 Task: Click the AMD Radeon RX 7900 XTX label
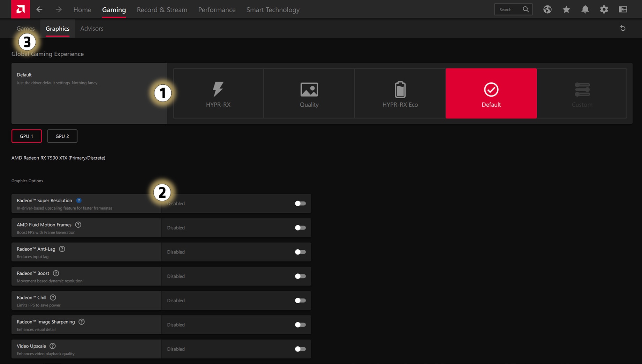58,158
